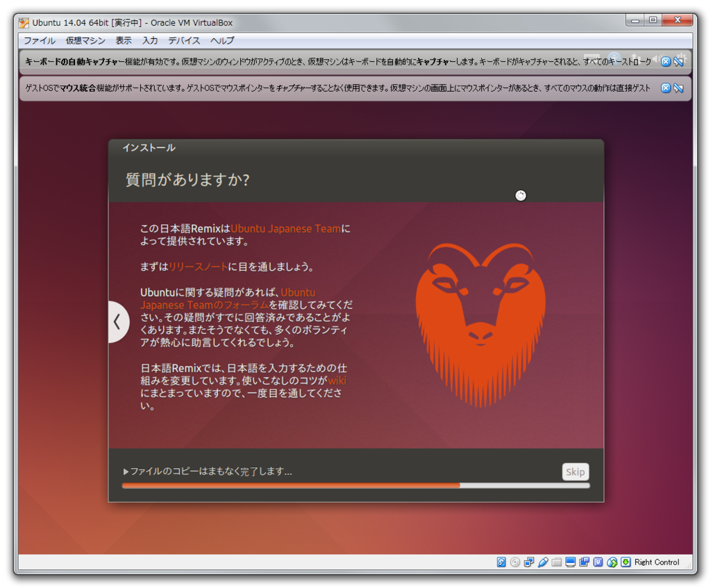Open the ファイル menu
This screenshot has width=711, height=588.
(x=40, y=40)
